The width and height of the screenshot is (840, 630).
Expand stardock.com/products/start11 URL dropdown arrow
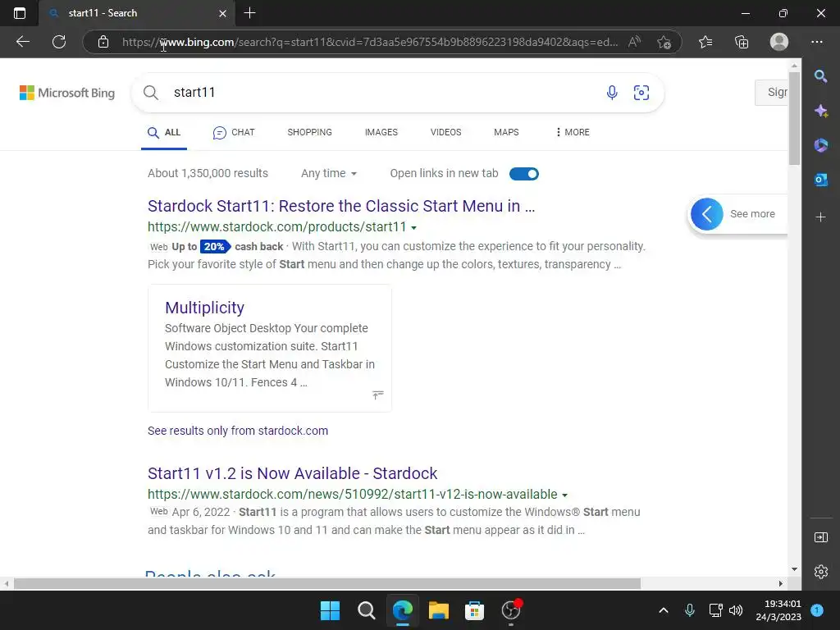(413, 228)
